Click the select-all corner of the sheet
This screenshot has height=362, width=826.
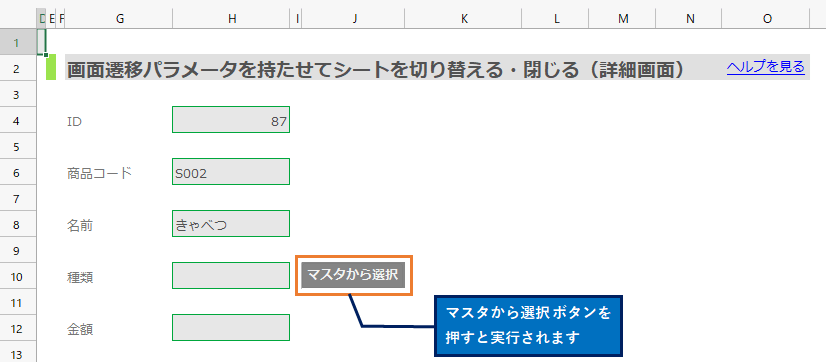(x=18, y=18)
